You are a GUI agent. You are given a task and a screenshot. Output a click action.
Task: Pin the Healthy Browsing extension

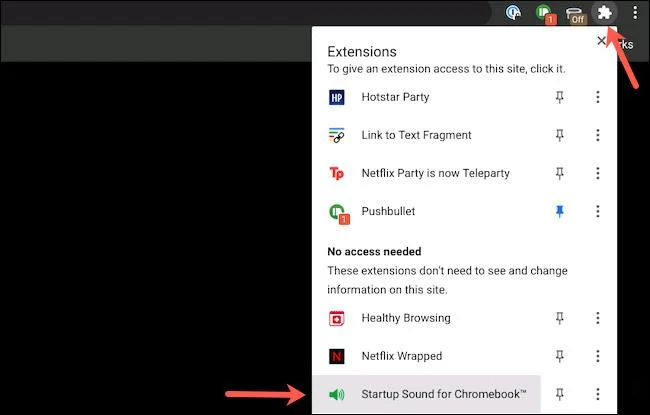(x=560, y=318)
